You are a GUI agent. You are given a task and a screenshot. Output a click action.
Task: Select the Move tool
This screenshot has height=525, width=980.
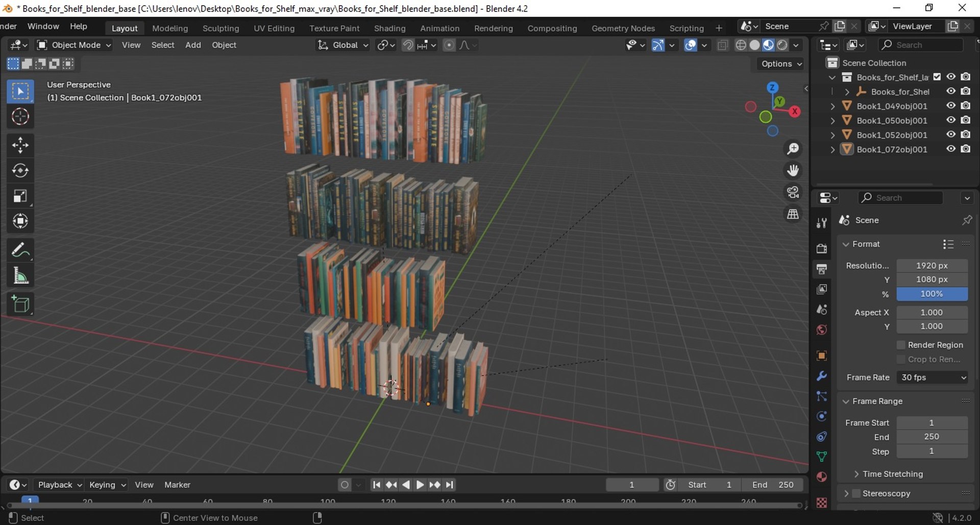click(20, 145)
